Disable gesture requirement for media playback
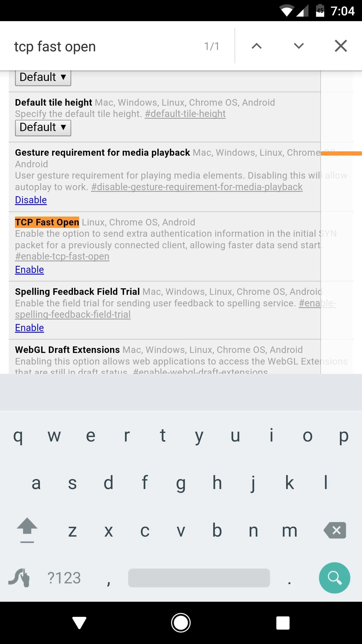The width and height of the screenshot is (362, 644). pos(31,200)
